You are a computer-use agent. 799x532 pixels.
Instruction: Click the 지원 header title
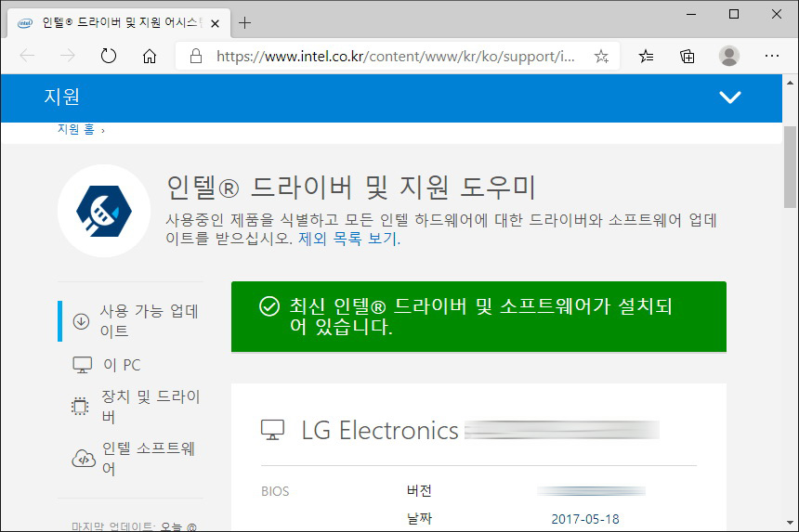tap(61, 97)
